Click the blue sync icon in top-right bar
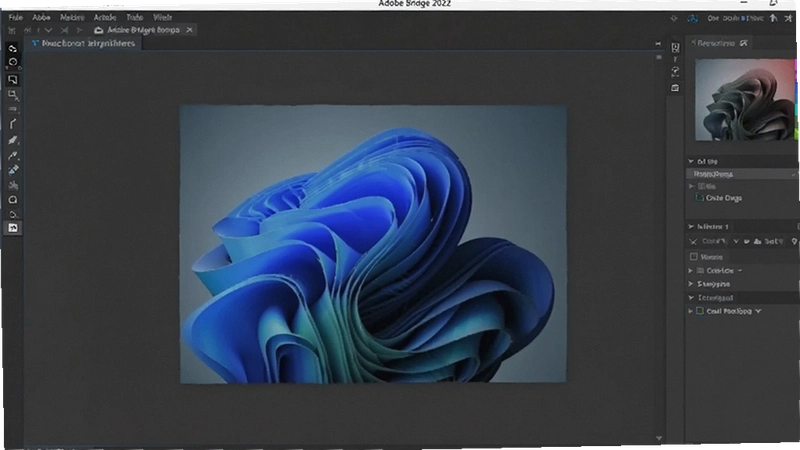 coord(692,18)
